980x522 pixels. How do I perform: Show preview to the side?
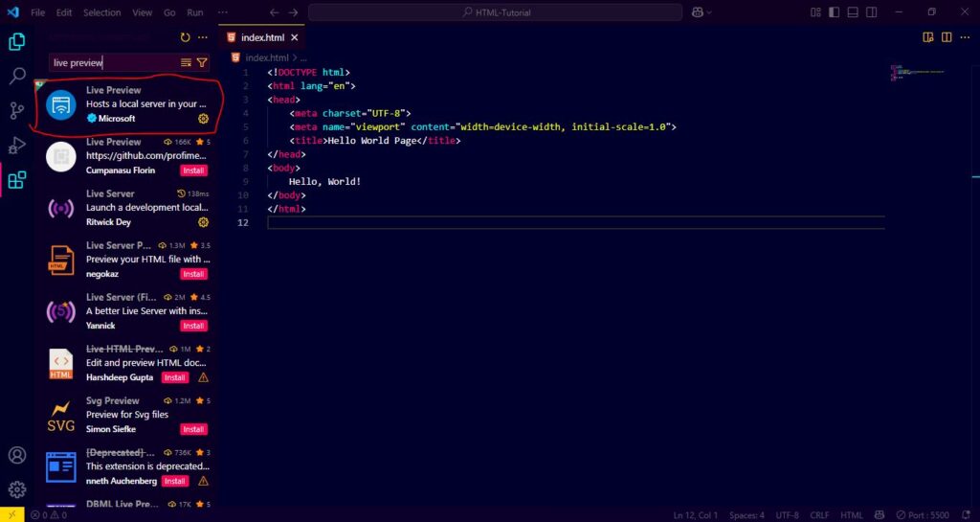pyautogui.click(x=928, y=37)
